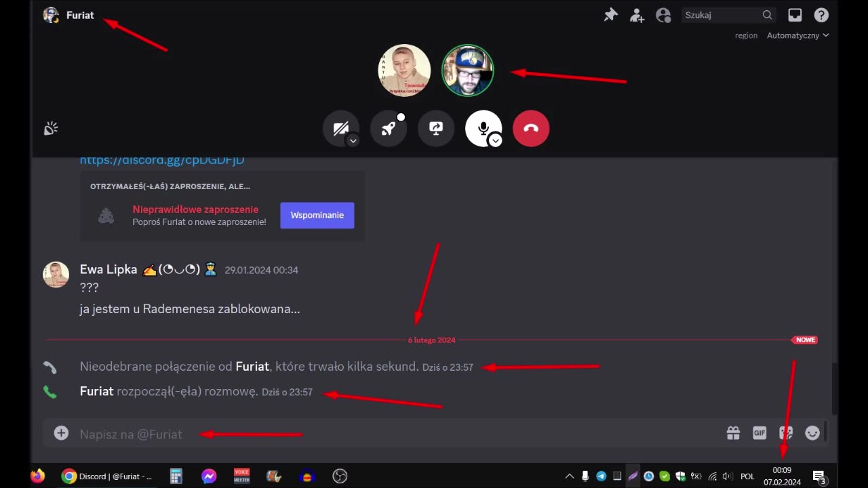
Task: Open the sticker picker icon
Action: (x=786, y=433)
